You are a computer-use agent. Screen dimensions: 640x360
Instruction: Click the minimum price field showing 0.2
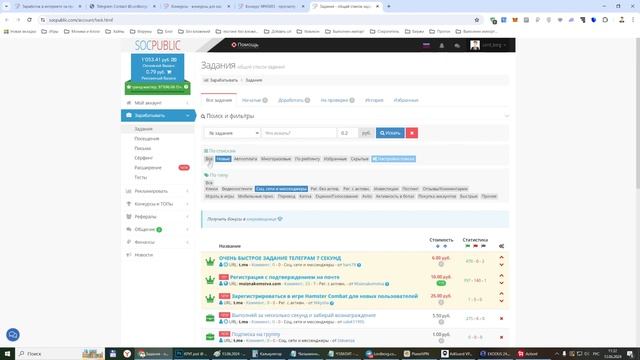(x=348, y=133)
